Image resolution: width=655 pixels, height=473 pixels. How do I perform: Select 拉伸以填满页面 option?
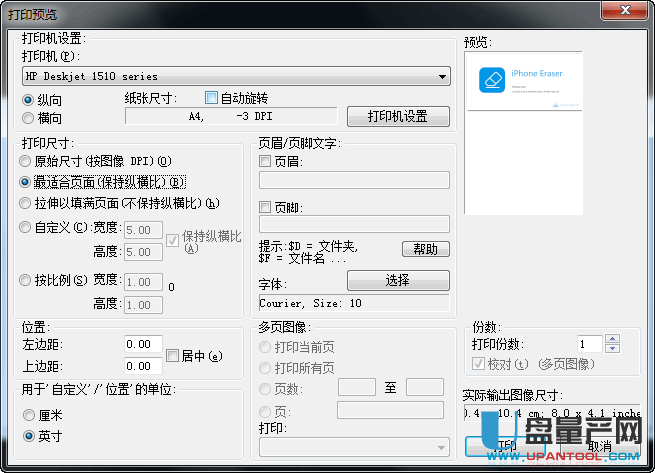(x=26, y=203)
